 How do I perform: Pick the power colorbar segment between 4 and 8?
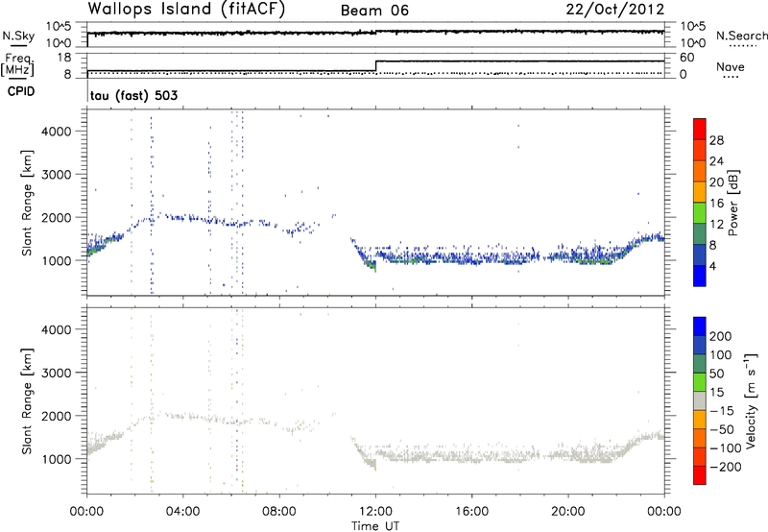[x=700, y=254]
